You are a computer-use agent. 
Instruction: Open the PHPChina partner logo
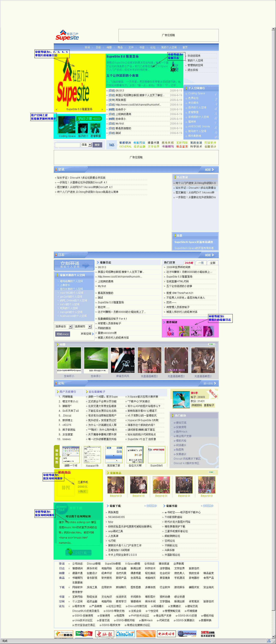pos(187,634)
